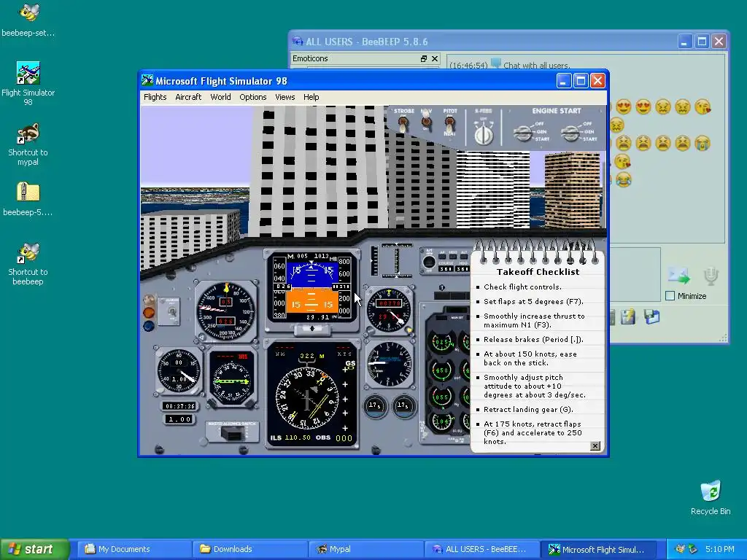This screenshot has width=747, height=560.
Task: Click the cockpit clock showing 08:37:36
Action: click(x=179, y=406)
